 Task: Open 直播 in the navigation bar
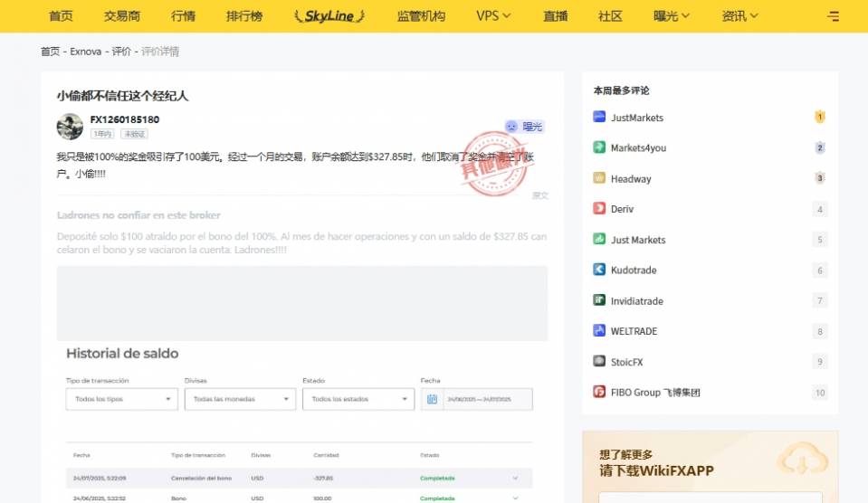tap(555, 16)
